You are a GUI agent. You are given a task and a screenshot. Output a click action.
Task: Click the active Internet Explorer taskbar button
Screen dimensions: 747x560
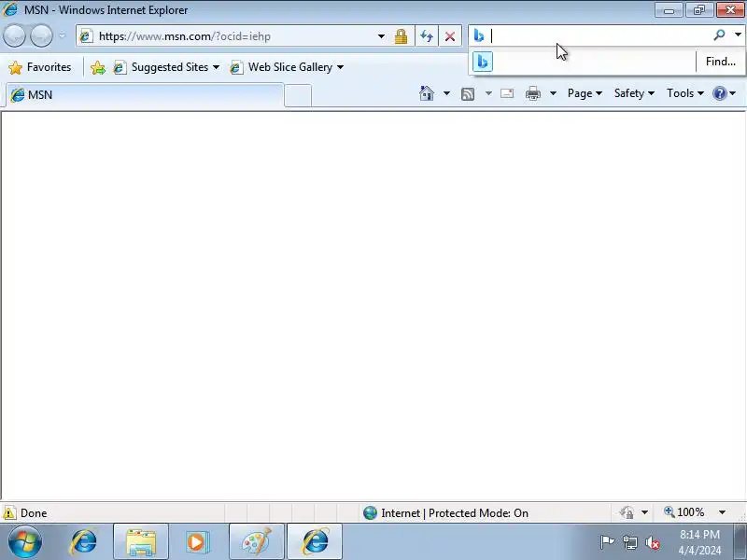[x=315, y=542]
